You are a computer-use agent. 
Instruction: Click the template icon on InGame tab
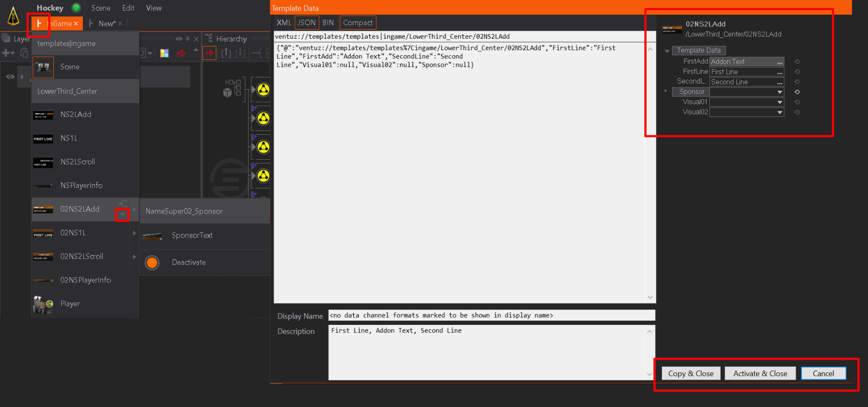coord(39,23)
